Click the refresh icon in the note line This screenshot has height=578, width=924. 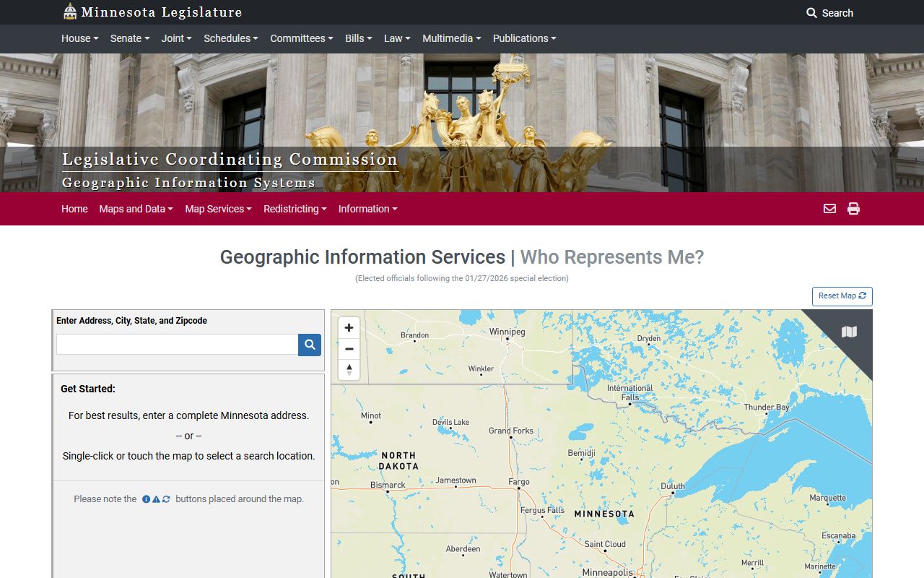point(166,499)
